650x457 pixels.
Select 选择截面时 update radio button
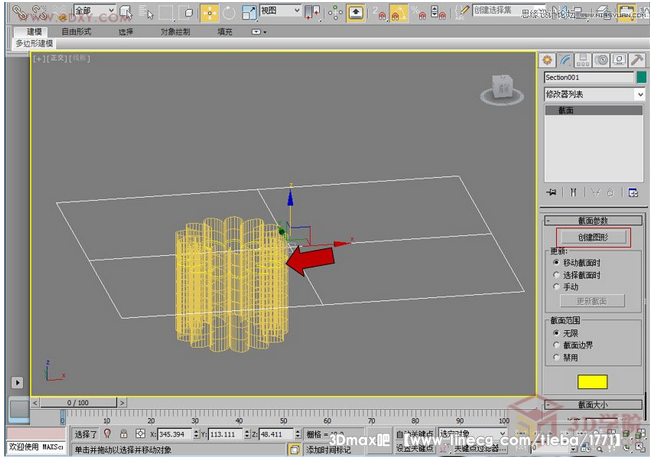pyautogui.click(x=556, y=275)
